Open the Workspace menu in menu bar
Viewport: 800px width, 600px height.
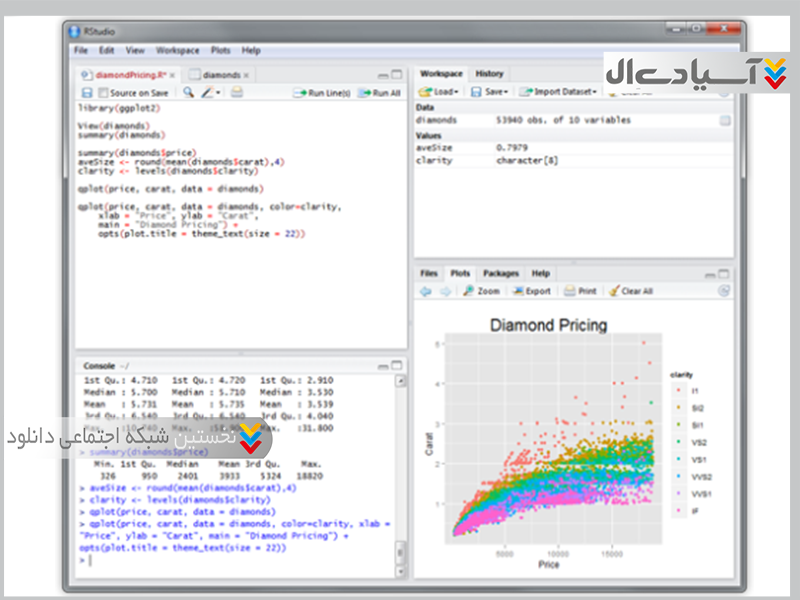point(177,50)
